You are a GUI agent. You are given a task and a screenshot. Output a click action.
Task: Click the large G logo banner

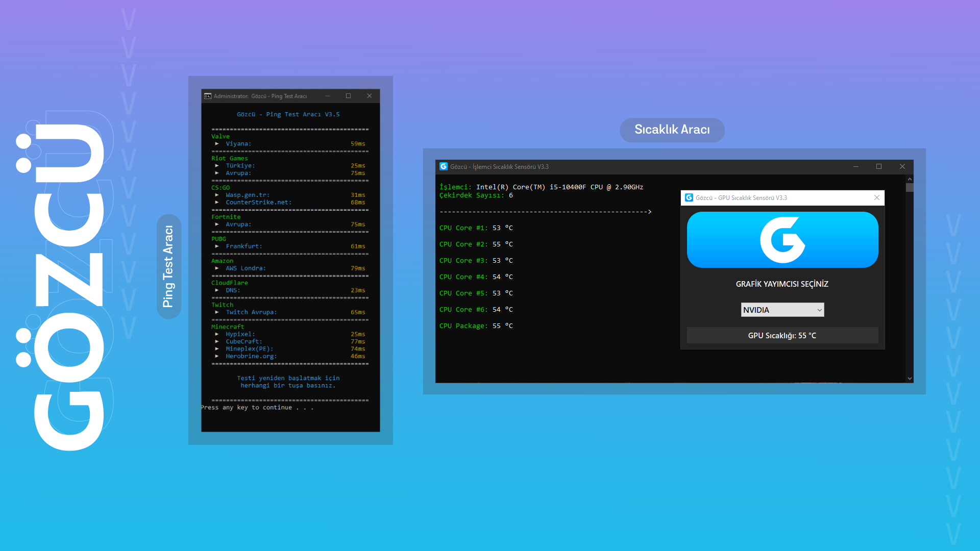click(x=782, y=240)
